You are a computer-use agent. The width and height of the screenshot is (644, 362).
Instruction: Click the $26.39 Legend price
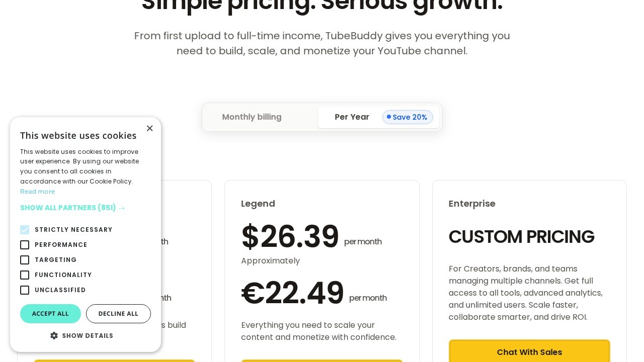click(x=290, y=237)
